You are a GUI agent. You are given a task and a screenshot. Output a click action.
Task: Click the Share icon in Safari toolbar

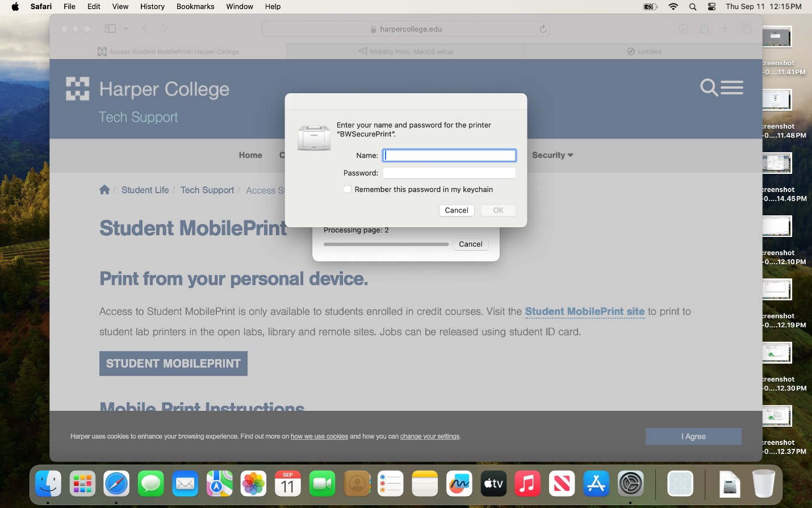[x=704, y=28]
